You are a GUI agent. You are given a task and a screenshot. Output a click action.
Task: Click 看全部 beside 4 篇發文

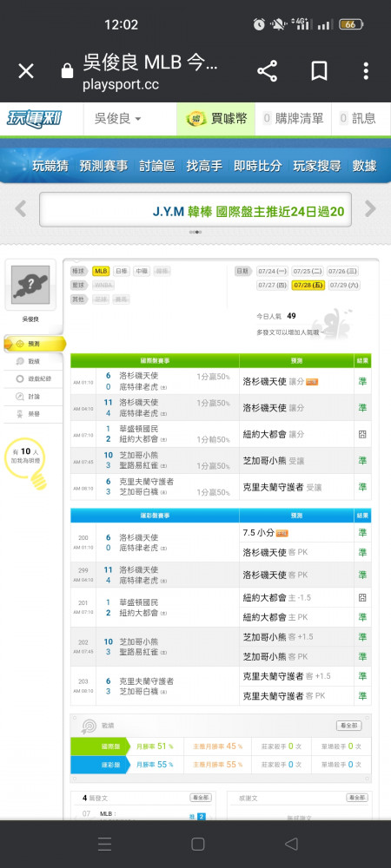coord(201,798)
